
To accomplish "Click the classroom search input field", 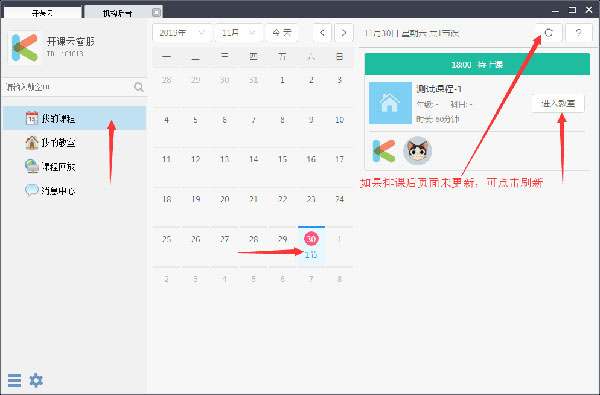I will point(69,87).
